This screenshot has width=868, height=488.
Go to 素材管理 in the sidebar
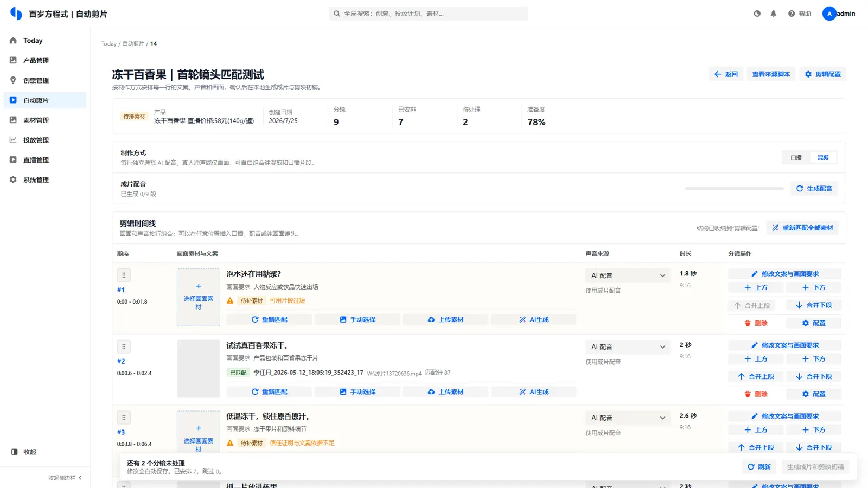pyautogui.click(x=45, y=120)
